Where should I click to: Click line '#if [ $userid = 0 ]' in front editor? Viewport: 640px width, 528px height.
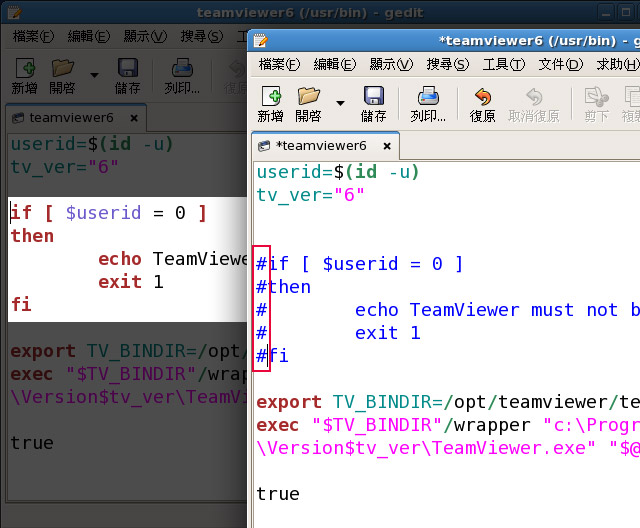360,264
